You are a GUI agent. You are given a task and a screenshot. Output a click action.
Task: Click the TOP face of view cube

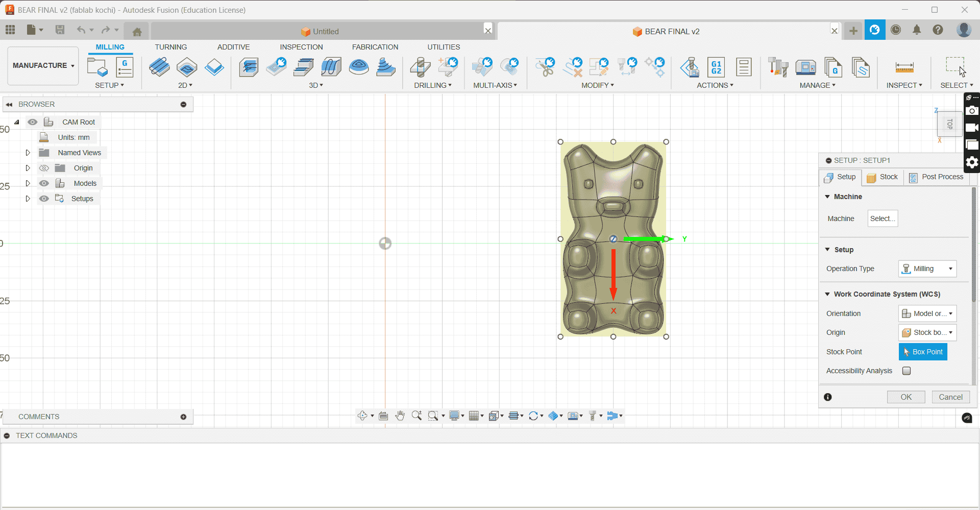tap(950, 124)
